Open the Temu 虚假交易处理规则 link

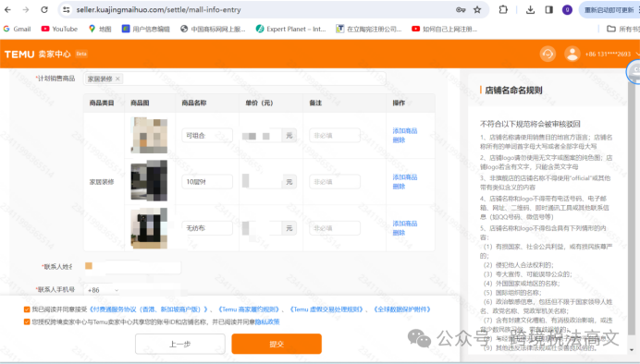(327, 309)
